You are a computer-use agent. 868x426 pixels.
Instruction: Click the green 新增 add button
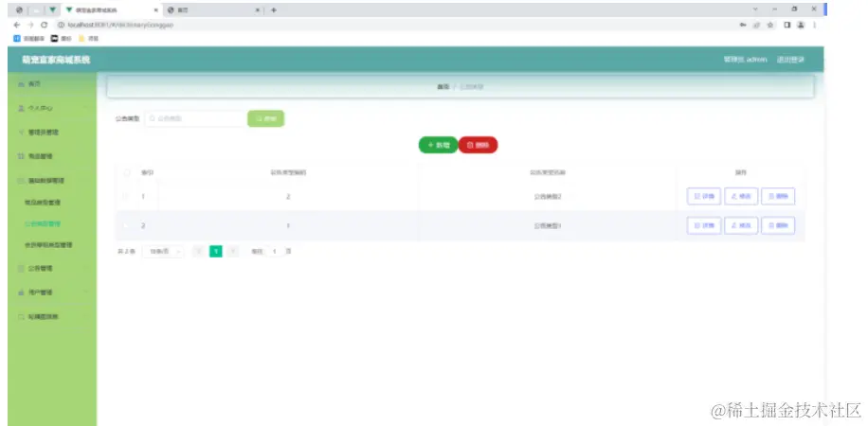(438, 145)
